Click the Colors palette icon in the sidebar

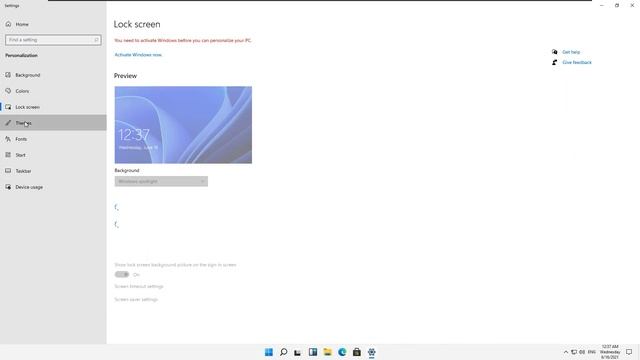(8, 91)
